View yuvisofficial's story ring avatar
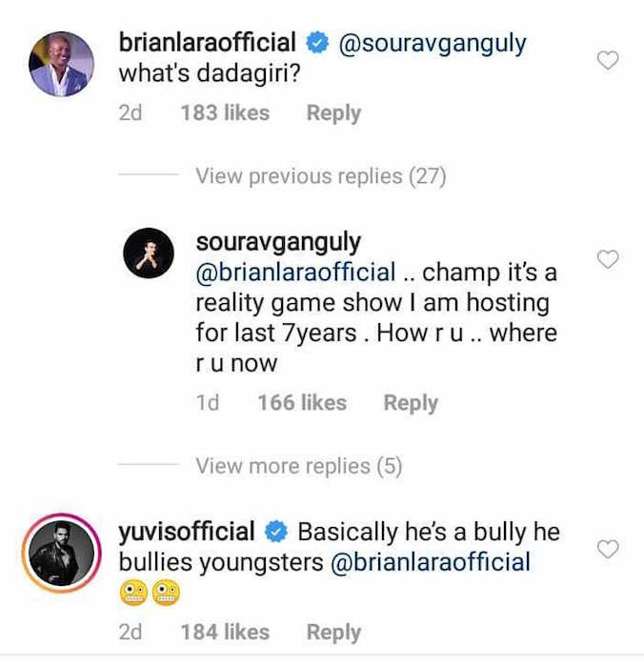This screenshot has width=644, height=667. click(x=61, y=553)
